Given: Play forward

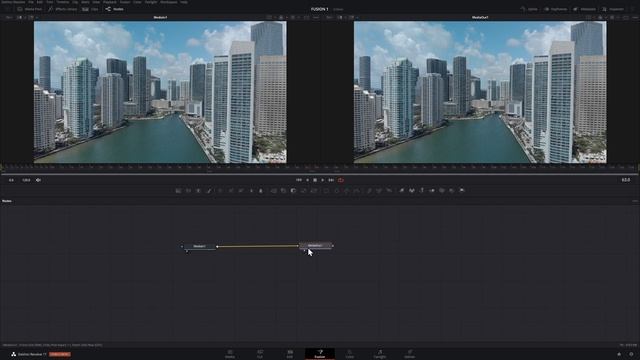Looking at the screenshot, I should (x=323, y=180).
